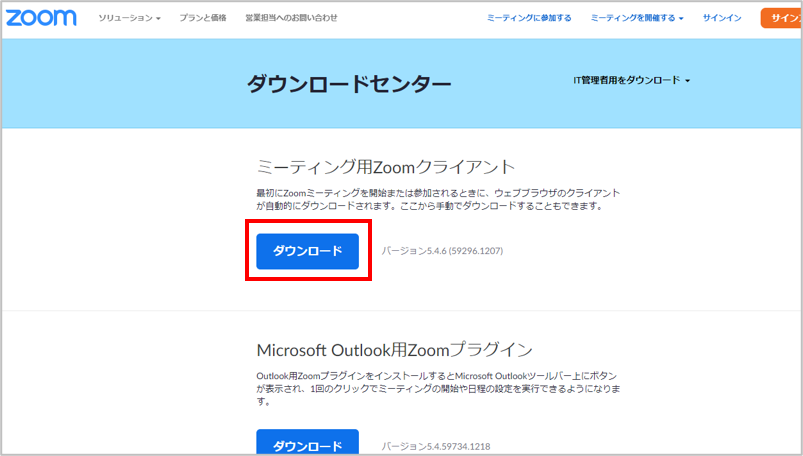Click version 5.4.6 (59296.1207) text
The width and height of the screenshot is (803, 456).
pyautogui.click(x=442, y=251)
